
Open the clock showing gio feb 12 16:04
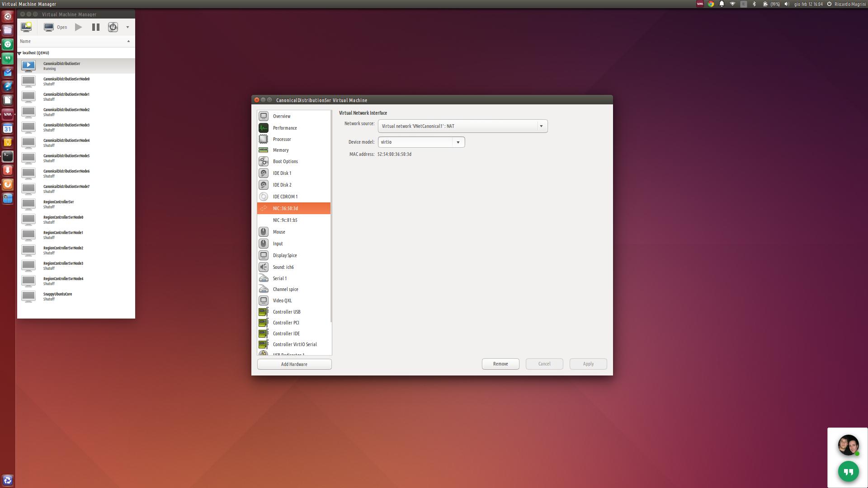point(808,4)
